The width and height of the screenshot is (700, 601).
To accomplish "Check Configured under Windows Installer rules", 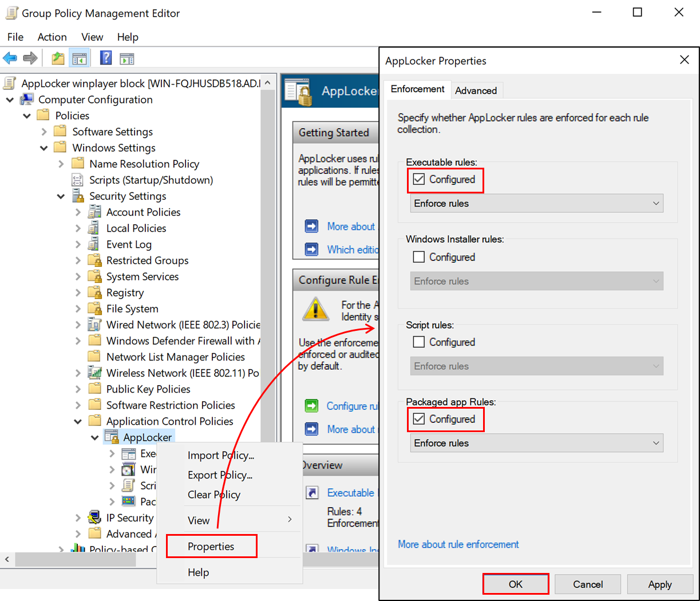I will [419, 257].
